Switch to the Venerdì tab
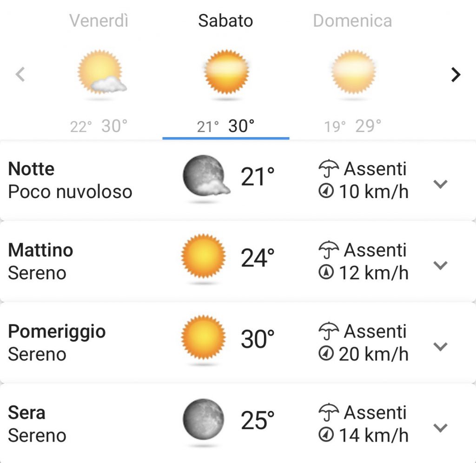This screenshot has height=463, width=476. tap(99, 73)
